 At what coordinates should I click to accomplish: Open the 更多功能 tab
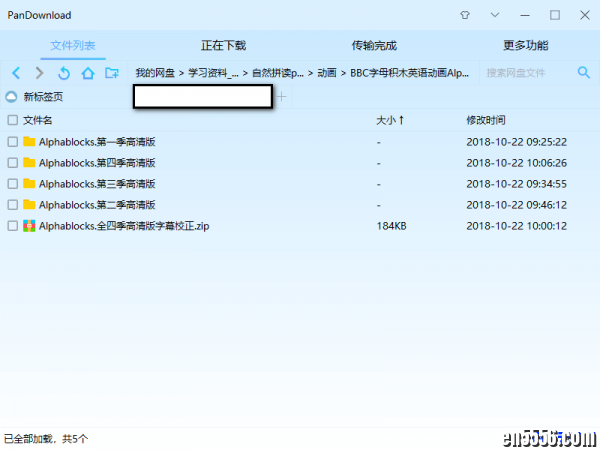click(x=525, y=46)
